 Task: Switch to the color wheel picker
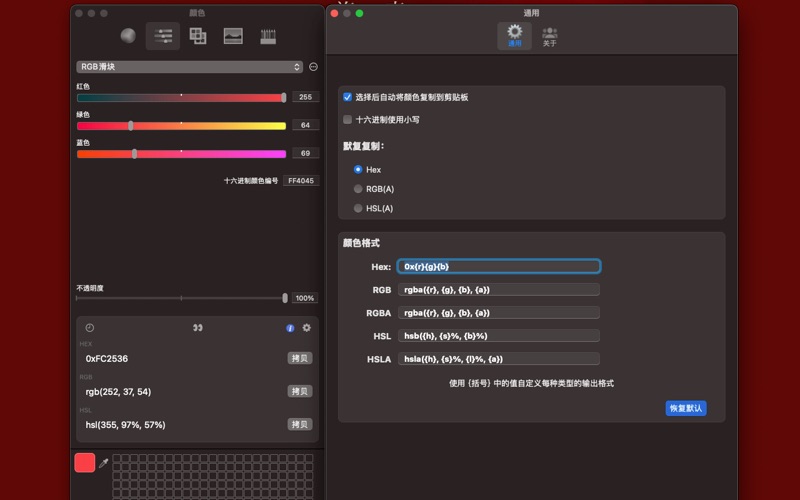tap(128, 36)
